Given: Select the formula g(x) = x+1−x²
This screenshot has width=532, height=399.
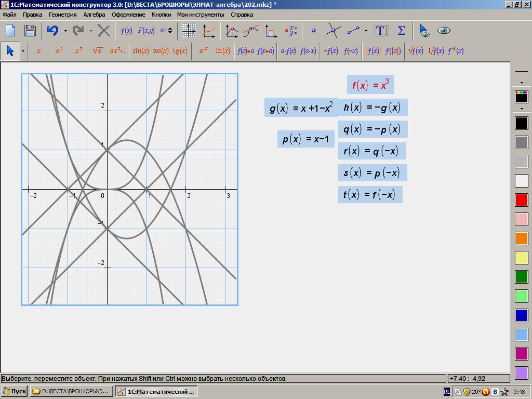Looking at the screenshot, I should click(x=301, y=108).
